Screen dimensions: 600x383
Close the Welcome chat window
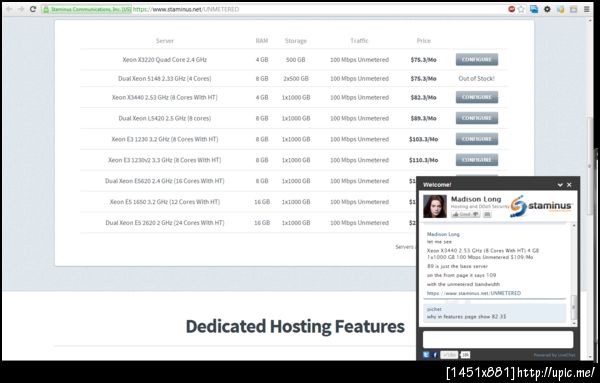(x=569, y=185)
